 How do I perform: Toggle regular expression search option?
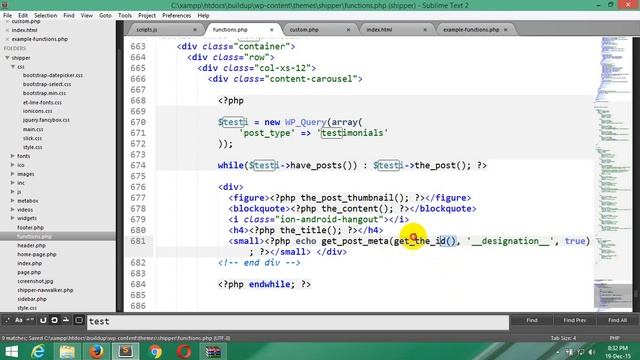[7, 320]
